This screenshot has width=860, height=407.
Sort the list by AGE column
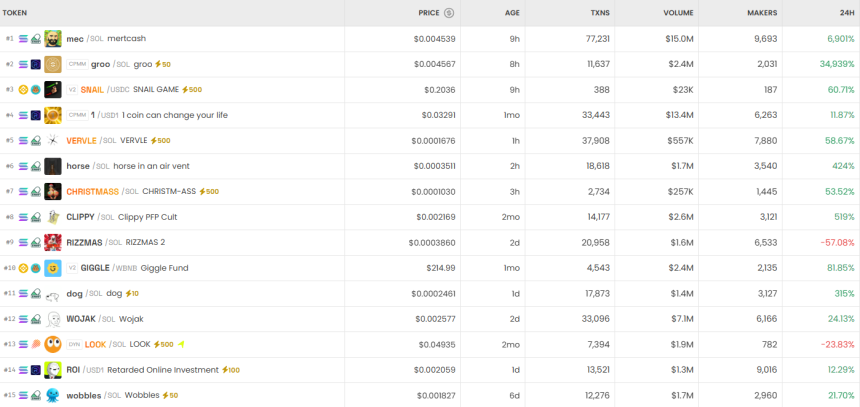(x=512, y=13)
